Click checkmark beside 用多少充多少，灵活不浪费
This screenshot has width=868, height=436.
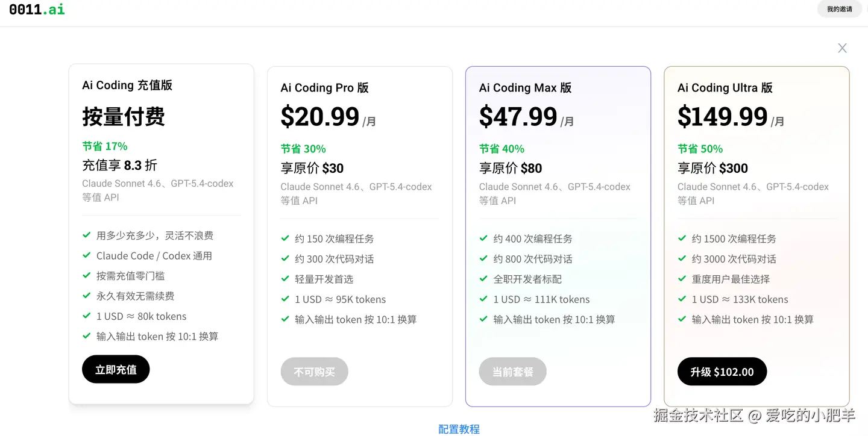(87, 235)
